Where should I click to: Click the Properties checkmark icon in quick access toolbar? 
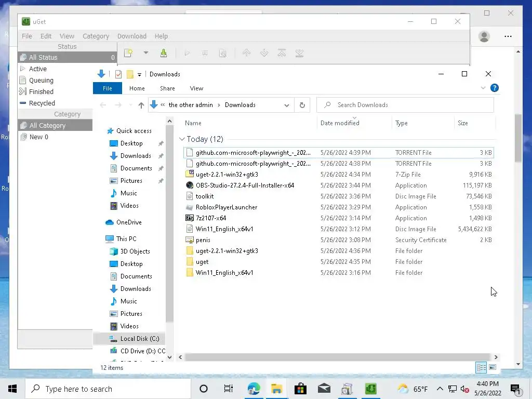pyautogui.click(x=118, y=74)
